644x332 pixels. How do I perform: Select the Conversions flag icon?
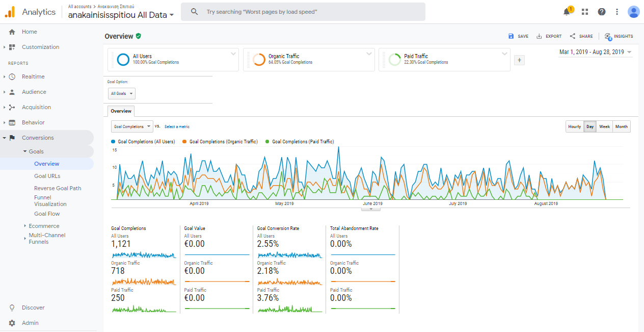(x=11, y=137)
